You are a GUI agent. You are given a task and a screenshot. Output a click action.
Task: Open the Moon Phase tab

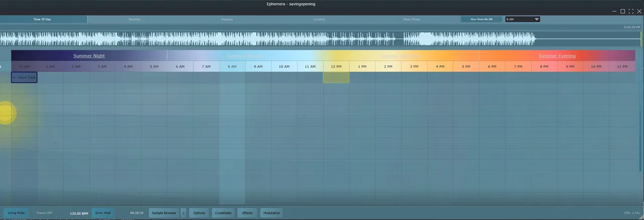tap(411, 19)
